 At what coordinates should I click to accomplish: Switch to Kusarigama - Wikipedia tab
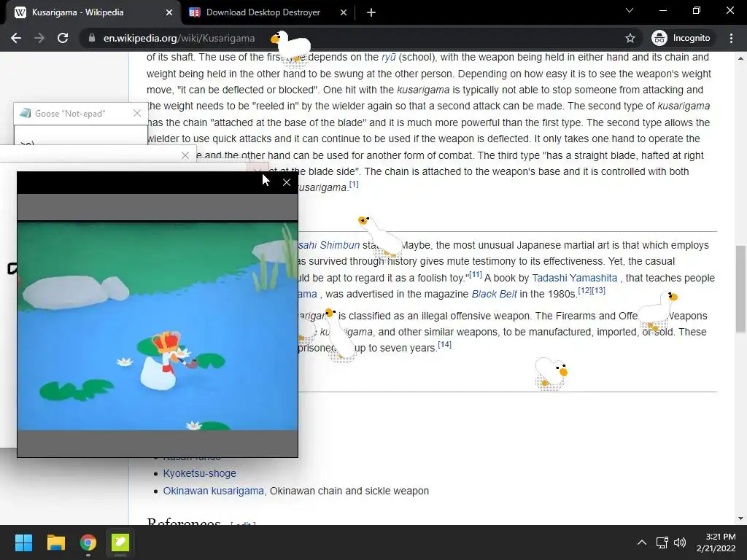(90, 13)
